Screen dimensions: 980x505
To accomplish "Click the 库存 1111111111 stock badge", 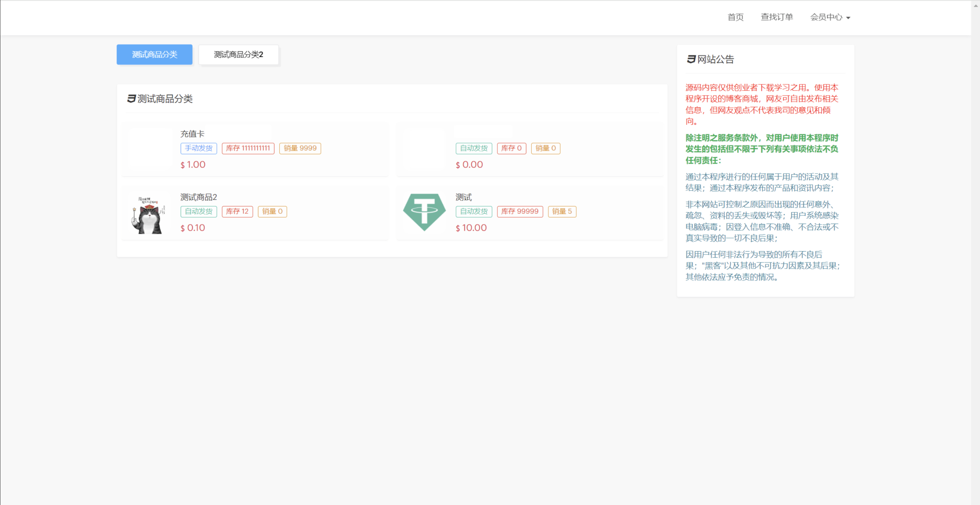I will click(x=248, y=148).
